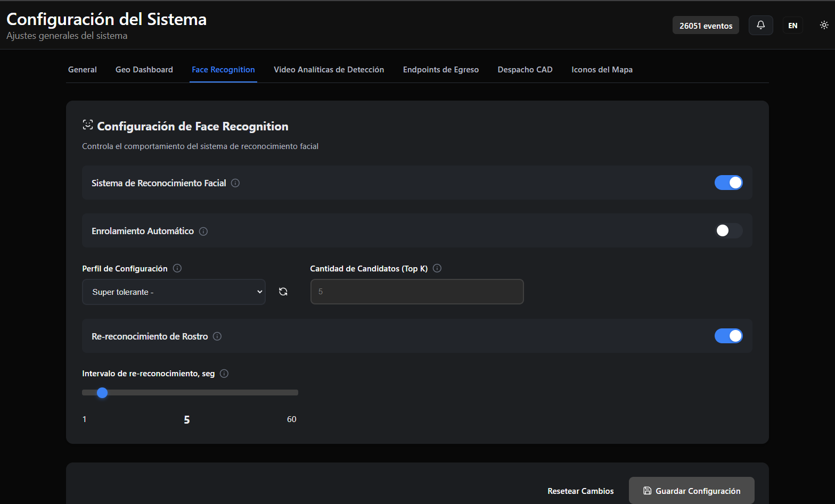Switch language with the EN button
The image size is (835, 504).
pyautogui.click(x=793, y=26)
